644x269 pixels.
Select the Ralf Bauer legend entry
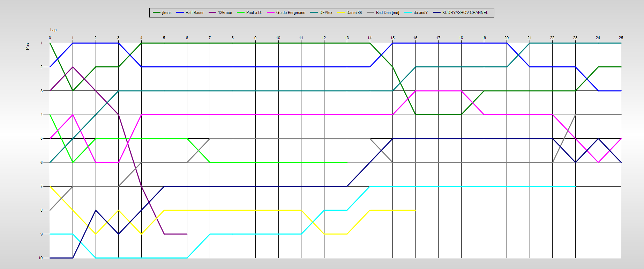(194, 13)
